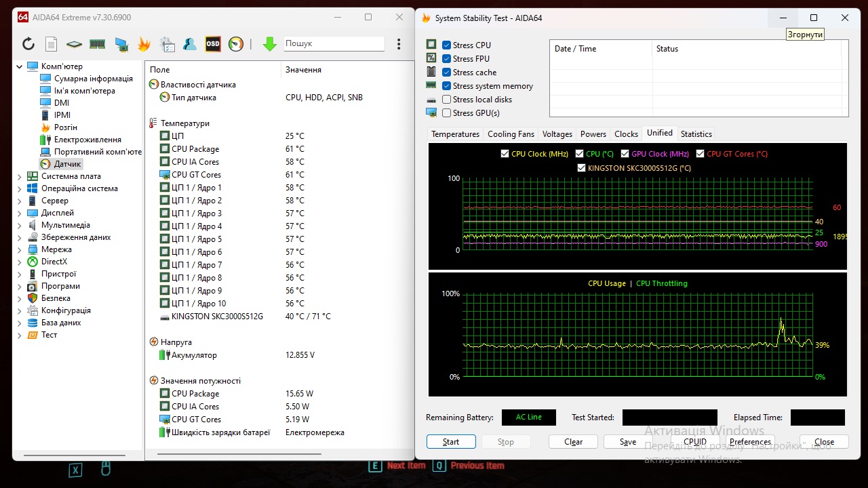Toggle the Stress CPU checkbox
The height and width of the screenshot is (488, 868).
tap(446, 45)
